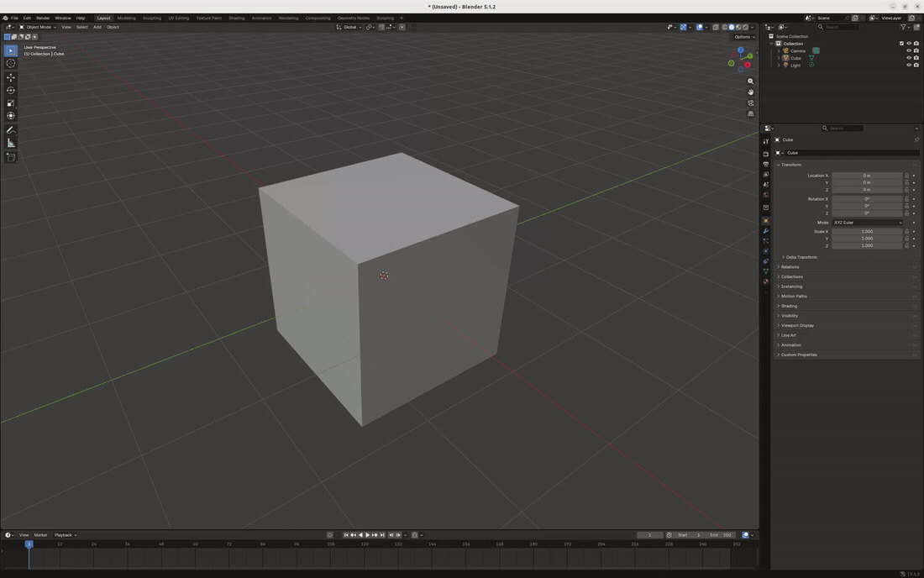Open the Playback dropdown in timeline

pos(65,535)
